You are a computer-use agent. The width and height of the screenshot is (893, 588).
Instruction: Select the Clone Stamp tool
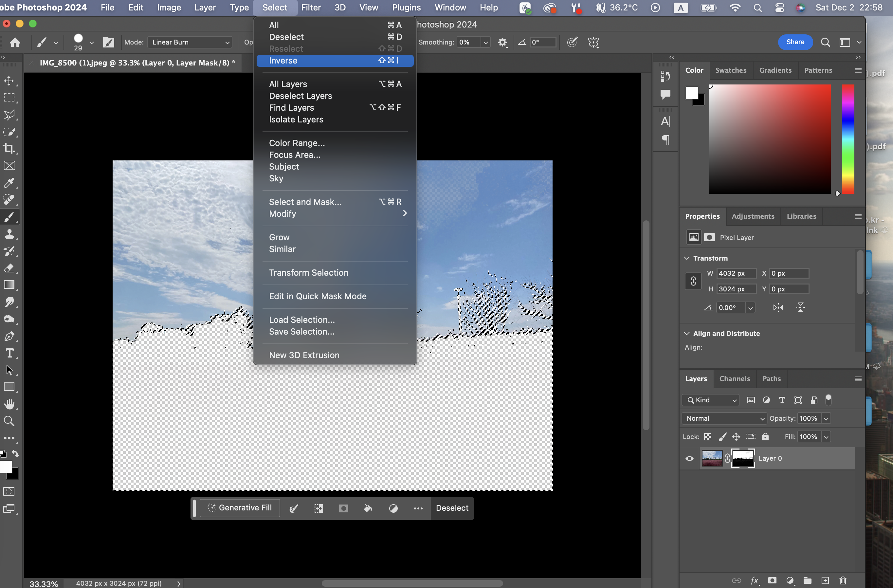click(x=9, y=234)
